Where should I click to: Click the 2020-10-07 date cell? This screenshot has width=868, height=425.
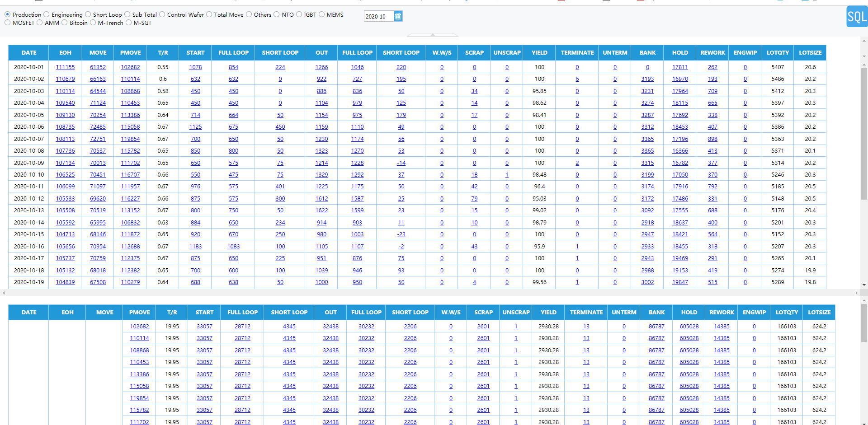(29, 139)
